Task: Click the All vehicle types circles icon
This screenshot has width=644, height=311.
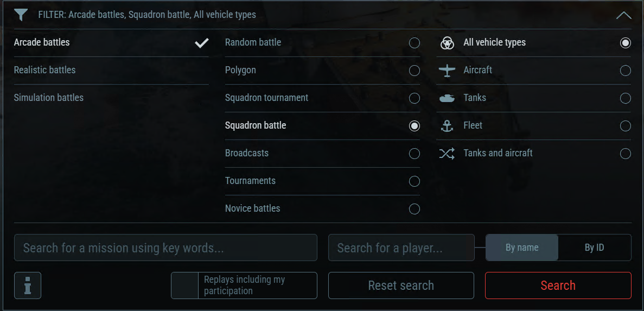Action: (447, 43)
